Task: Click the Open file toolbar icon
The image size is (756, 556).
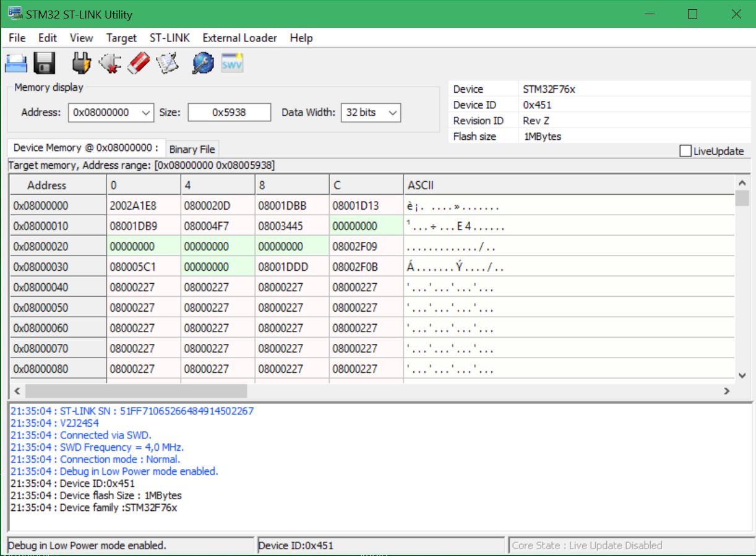Action: [x=16, y=62]
